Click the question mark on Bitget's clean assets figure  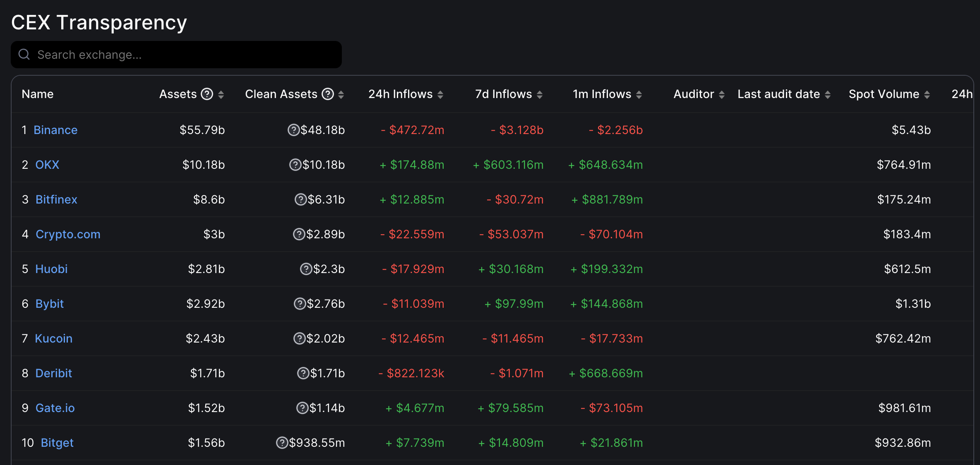click(x=282, y=443)
